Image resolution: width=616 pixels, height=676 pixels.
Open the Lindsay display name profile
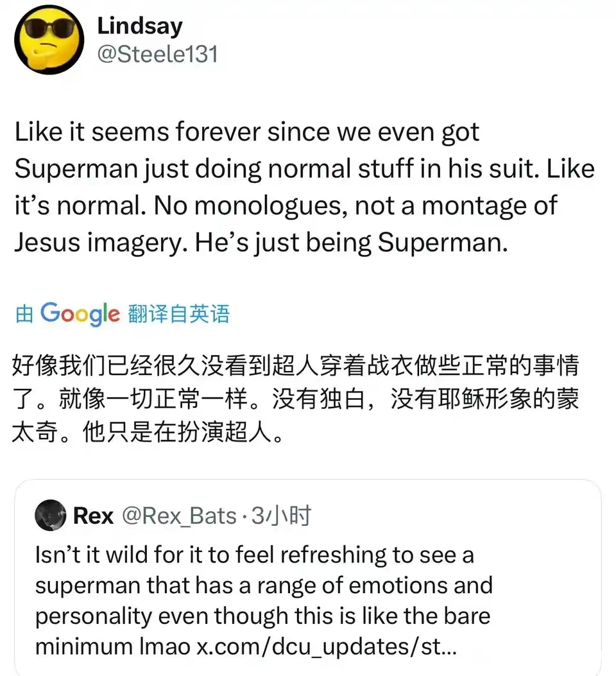pos(139,26)
